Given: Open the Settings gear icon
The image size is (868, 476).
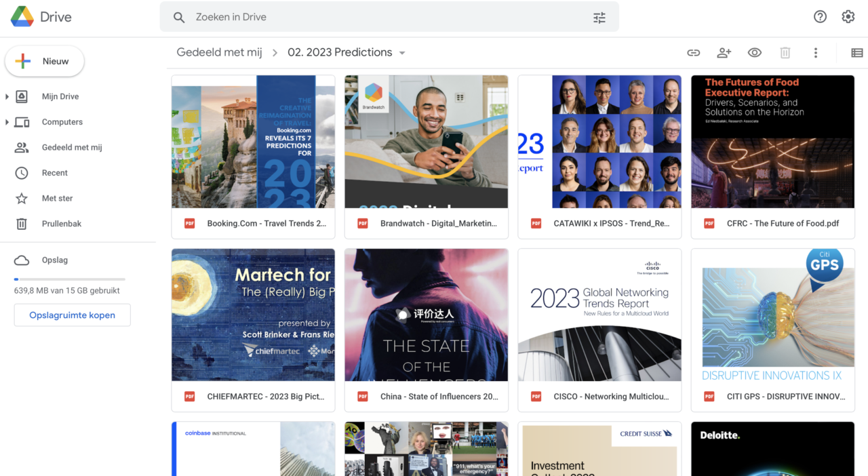Looking at the screenshot, I should tap(848, 17).
